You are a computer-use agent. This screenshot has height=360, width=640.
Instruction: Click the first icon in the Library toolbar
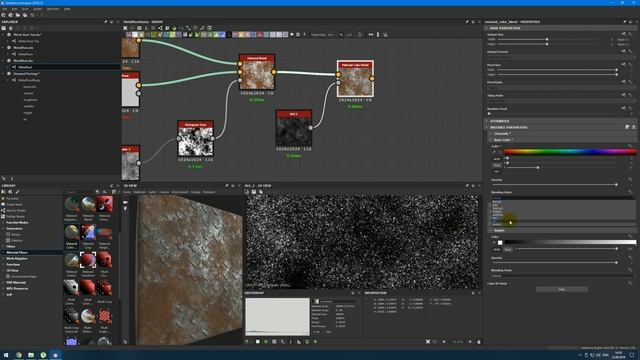[4, 192]
